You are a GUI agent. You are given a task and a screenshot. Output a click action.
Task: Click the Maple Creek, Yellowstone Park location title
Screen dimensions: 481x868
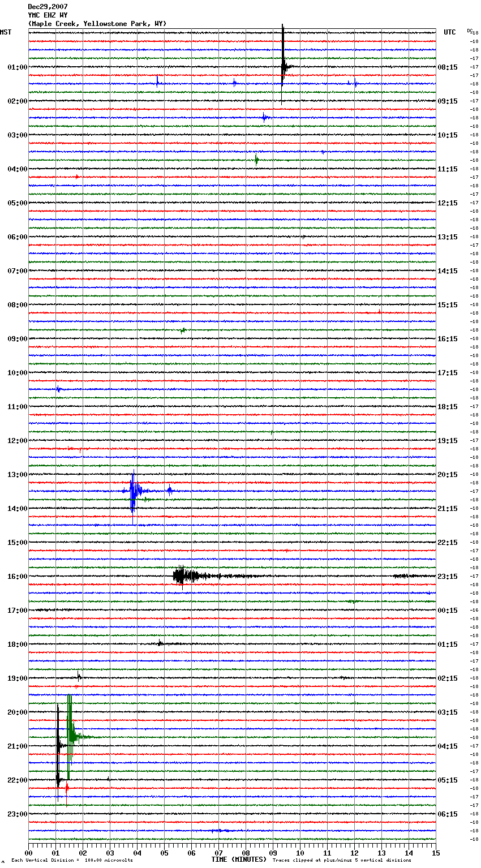(97, 24)
